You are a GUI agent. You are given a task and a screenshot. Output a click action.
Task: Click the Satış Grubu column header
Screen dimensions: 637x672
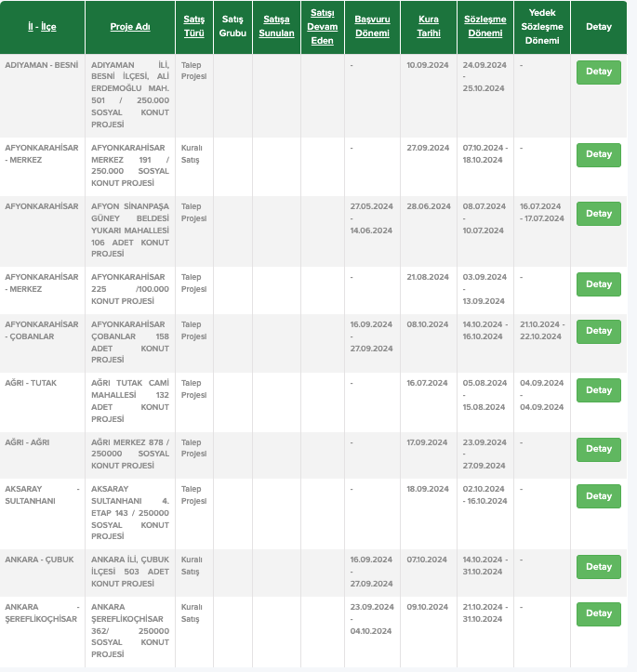[x=232, y=26]
